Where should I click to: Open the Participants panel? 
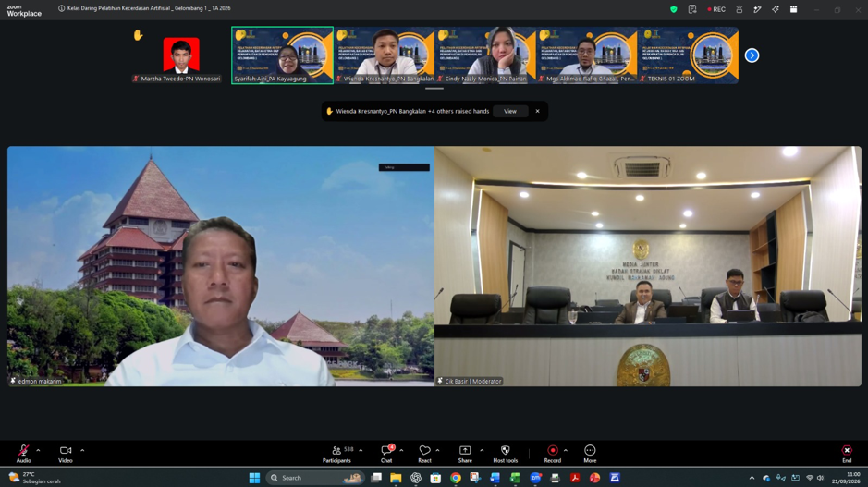tap(336, 453)
